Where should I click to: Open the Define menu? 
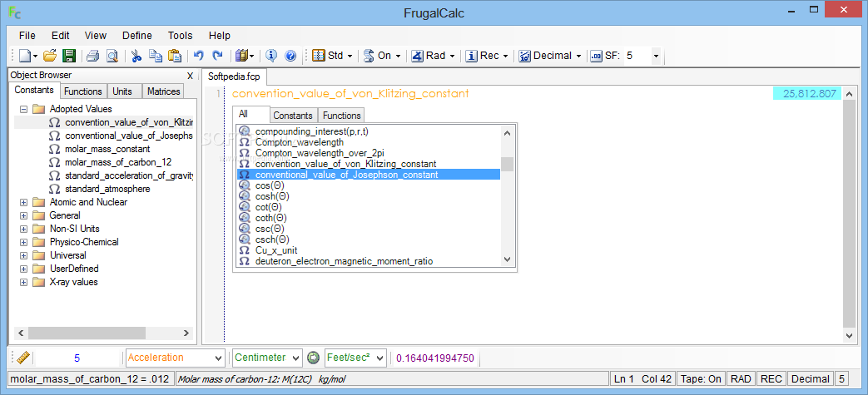coord(136,36)
